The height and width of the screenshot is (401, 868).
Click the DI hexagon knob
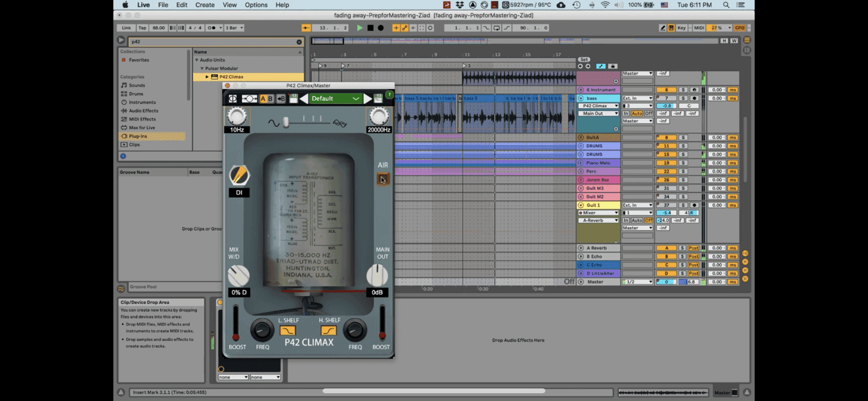coord(239,175)
